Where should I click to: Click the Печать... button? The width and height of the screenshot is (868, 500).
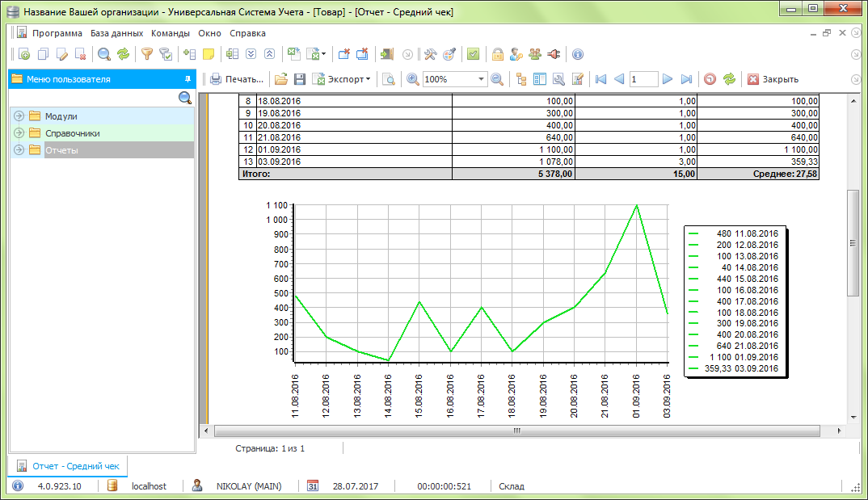click(237, 79)
